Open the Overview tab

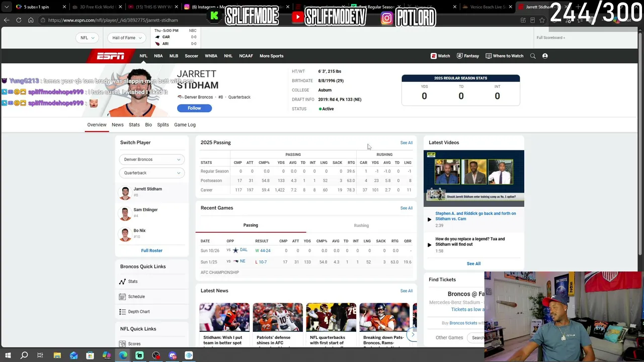97,125
